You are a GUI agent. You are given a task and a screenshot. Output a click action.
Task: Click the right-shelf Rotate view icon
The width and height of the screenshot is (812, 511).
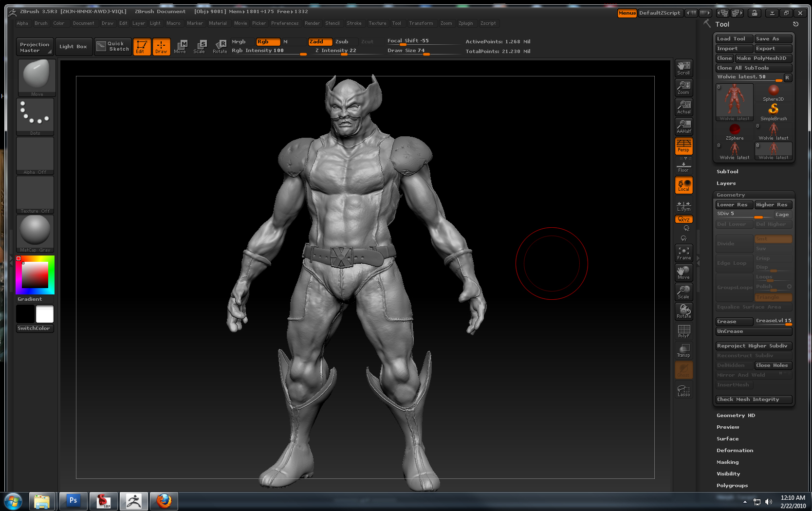point(683,311)
